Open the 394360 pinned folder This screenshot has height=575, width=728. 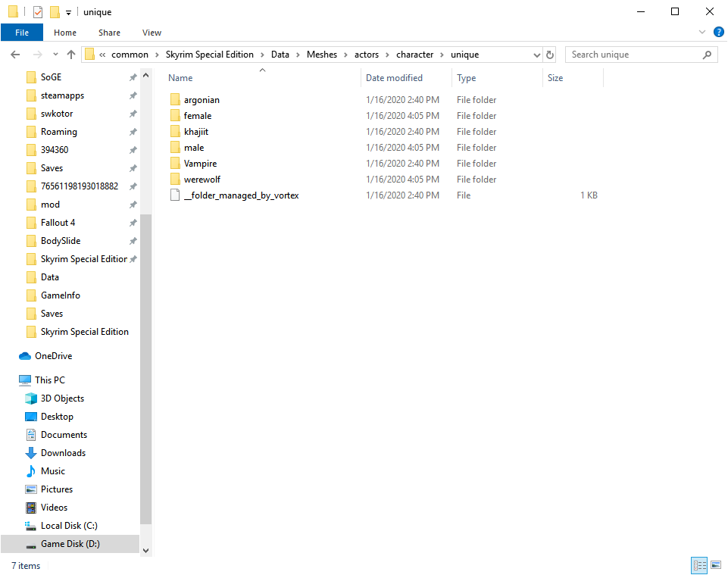click(x=55, y=149)
